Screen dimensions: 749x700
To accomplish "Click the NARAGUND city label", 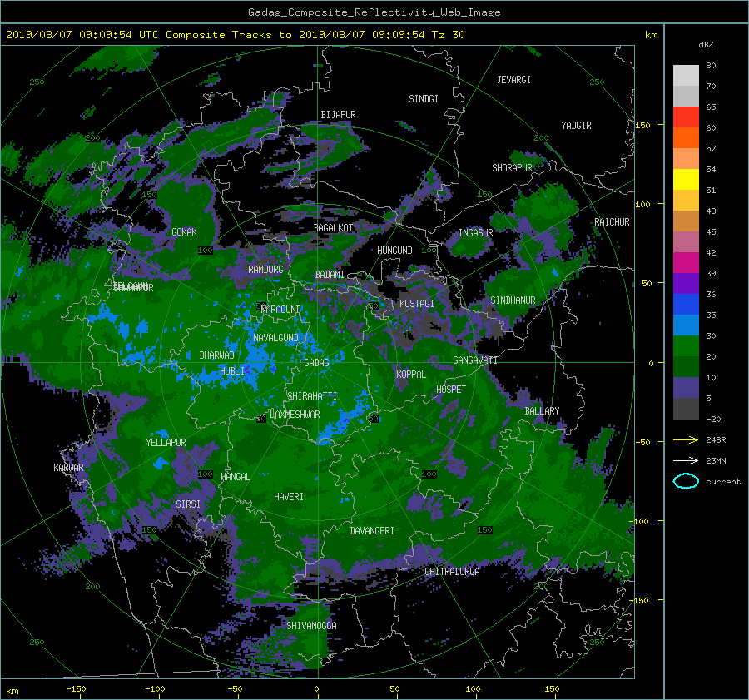I will pos(281,310).
